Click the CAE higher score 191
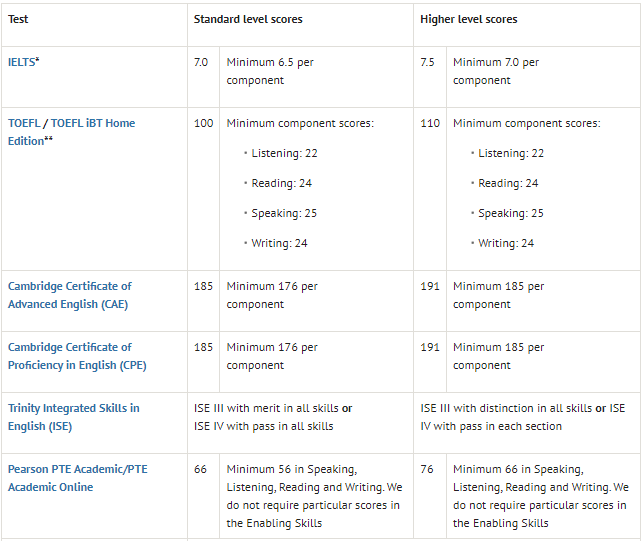 (430, 286)
